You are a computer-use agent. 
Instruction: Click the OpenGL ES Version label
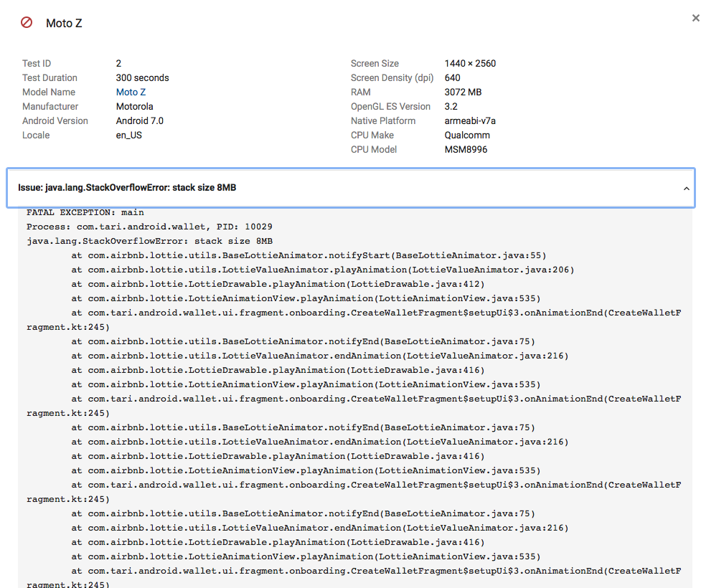click(x=390, y=106)
